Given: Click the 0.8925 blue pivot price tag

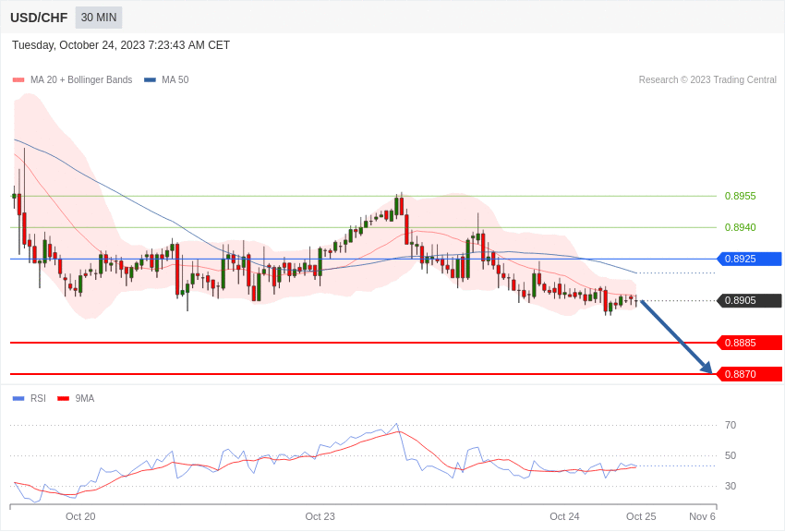Looking at the screenshot, I should [x=749, y=260].
